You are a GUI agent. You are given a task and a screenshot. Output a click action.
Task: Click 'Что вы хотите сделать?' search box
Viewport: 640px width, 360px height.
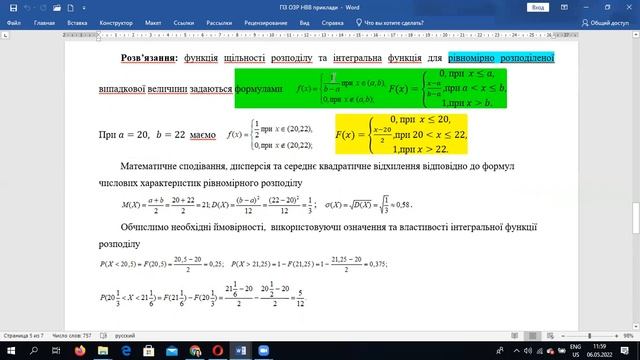[390, 23]
